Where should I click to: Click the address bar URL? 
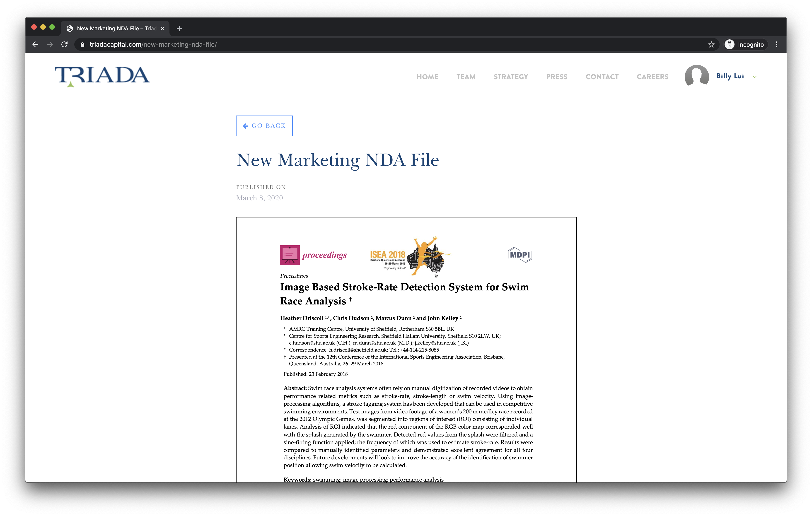153,44
